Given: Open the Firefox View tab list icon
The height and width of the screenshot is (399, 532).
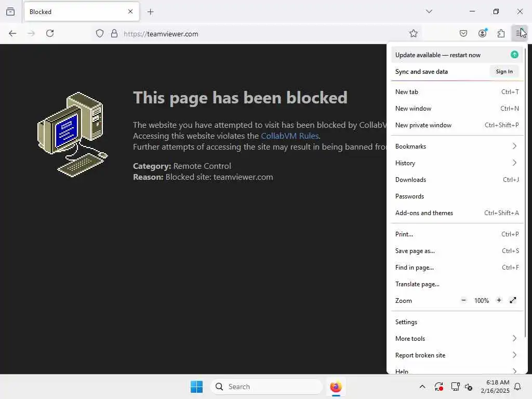Looking at the screenshot, I should [x=10, y=11].
